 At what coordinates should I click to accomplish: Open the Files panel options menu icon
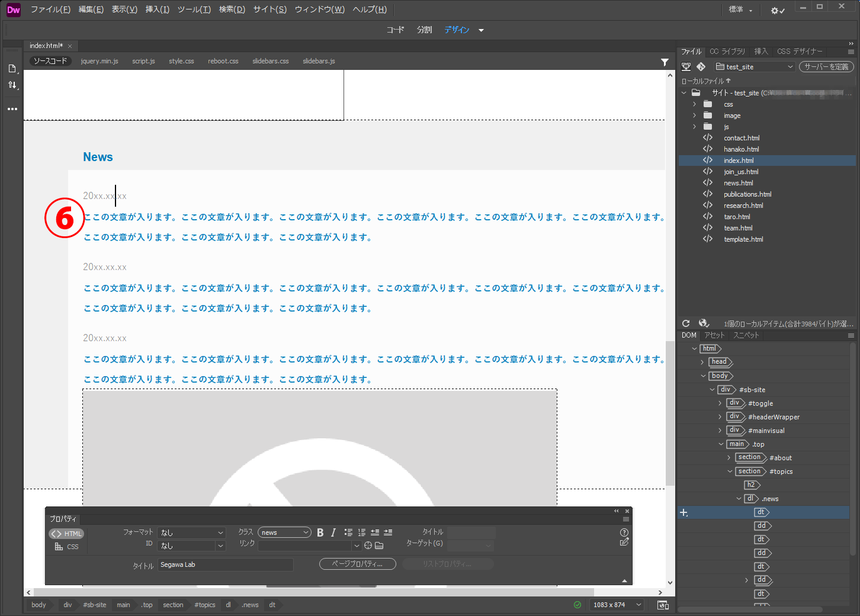click(851, 52)
